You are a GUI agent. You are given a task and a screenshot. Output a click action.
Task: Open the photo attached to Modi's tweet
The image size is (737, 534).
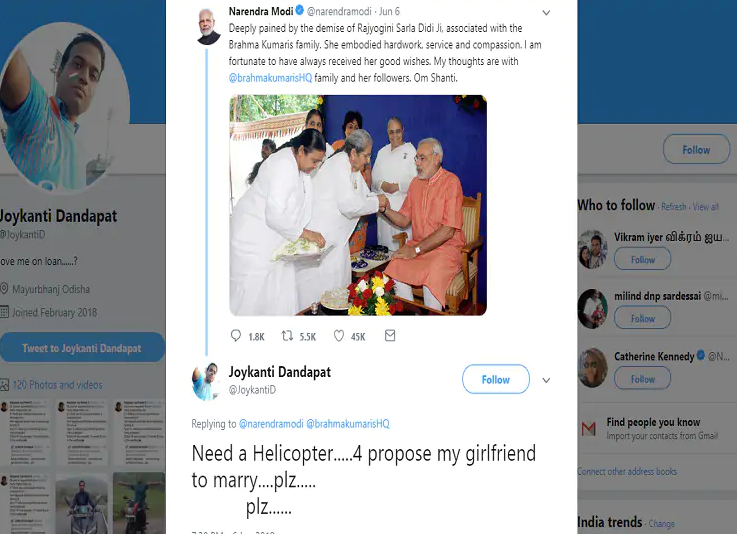tap(357, 205)
